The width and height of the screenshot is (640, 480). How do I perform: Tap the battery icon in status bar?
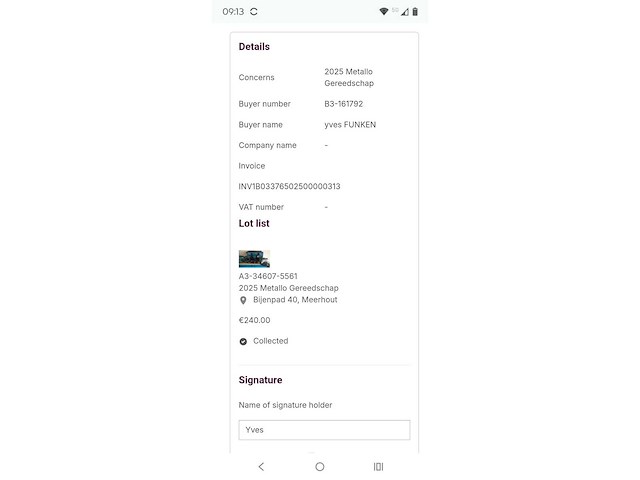point(415,11)
